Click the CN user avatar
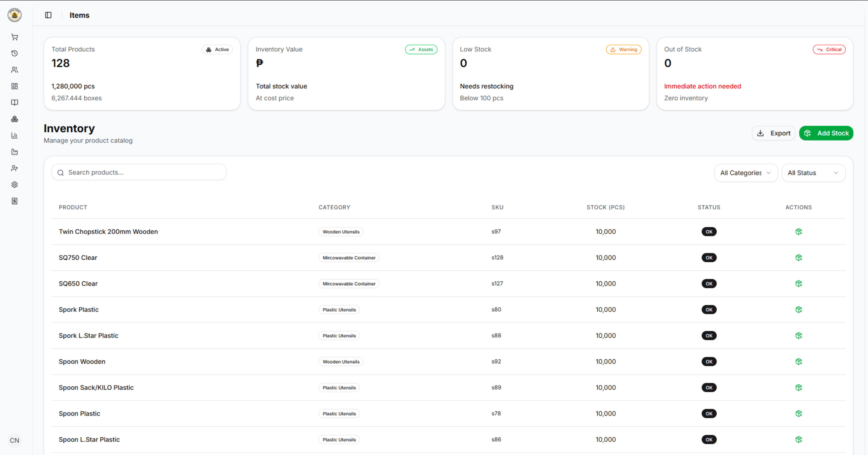 coord(15,440)
